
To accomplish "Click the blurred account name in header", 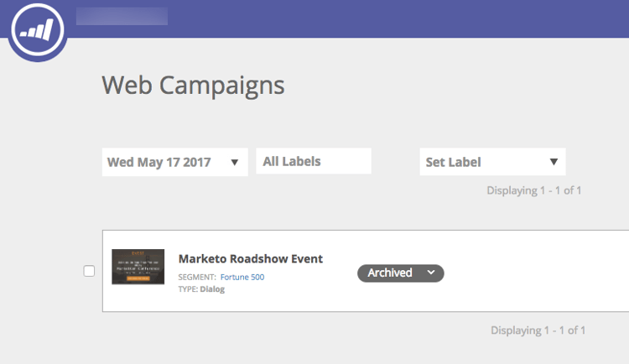I will click(122, 16).
